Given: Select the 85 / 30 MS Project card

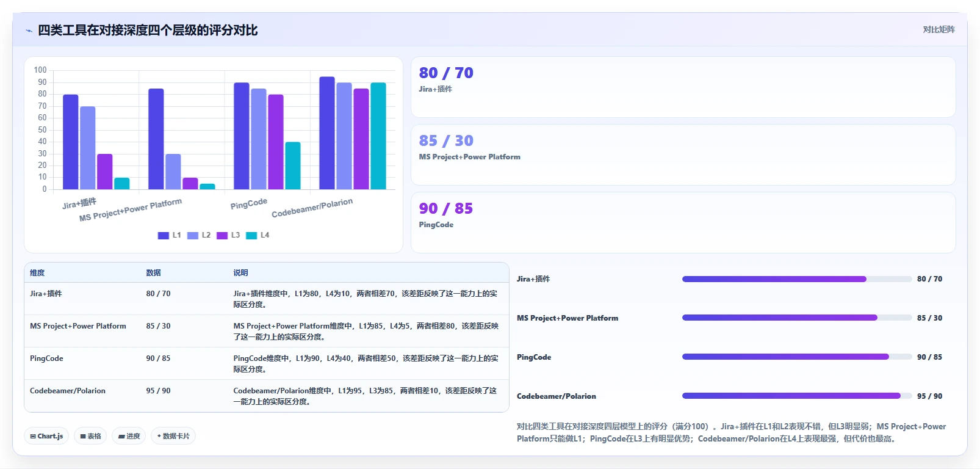Looking at the screenshot, I should click(x=683, y=155).
